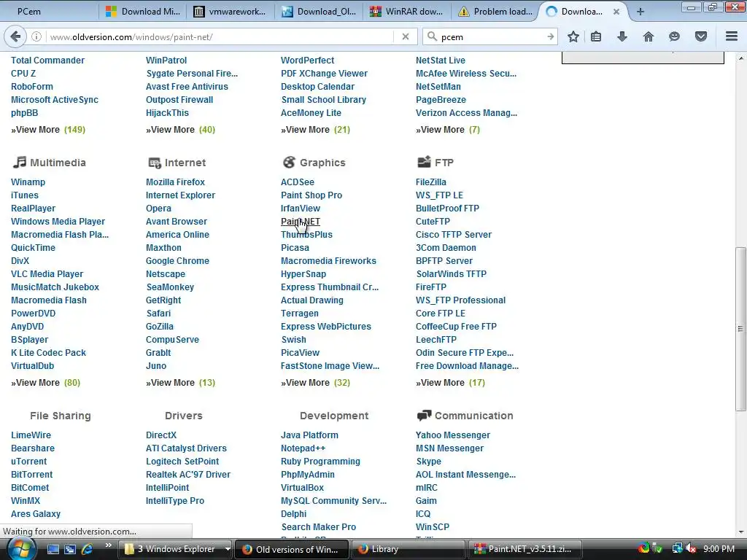Screen dimensions: 747x560
Task: Open the VirtualBox link
Action: click(302, 488)
